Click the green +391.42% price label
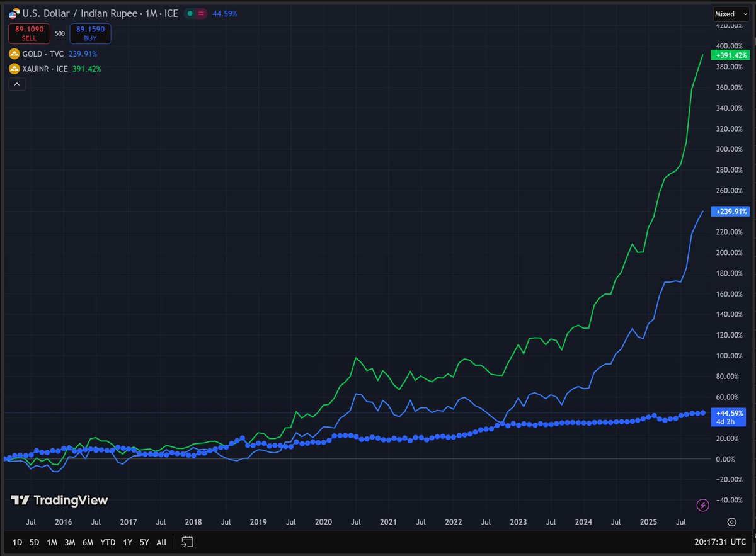This screenshot has height=556, width=756. point(730,55)
